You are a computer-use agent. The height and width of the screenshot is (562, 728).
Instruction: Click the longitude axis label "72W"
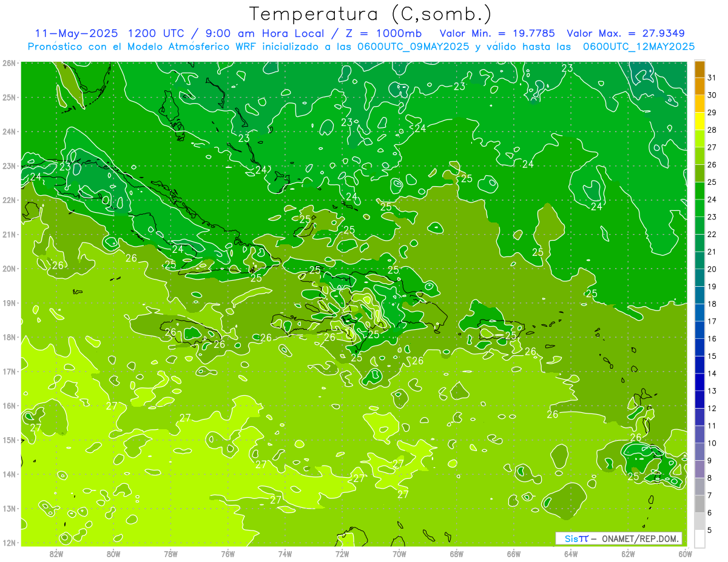coord(342,554)
